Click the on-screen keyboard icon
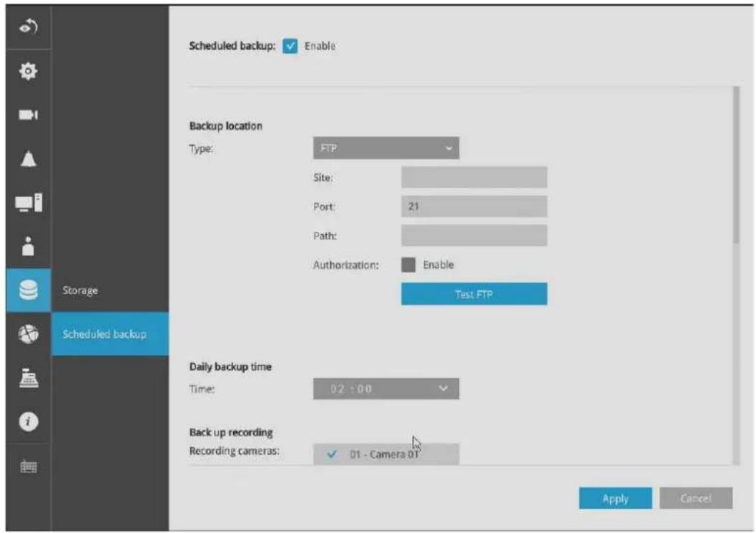Screen dimensions: 756x533 point(29,466)
